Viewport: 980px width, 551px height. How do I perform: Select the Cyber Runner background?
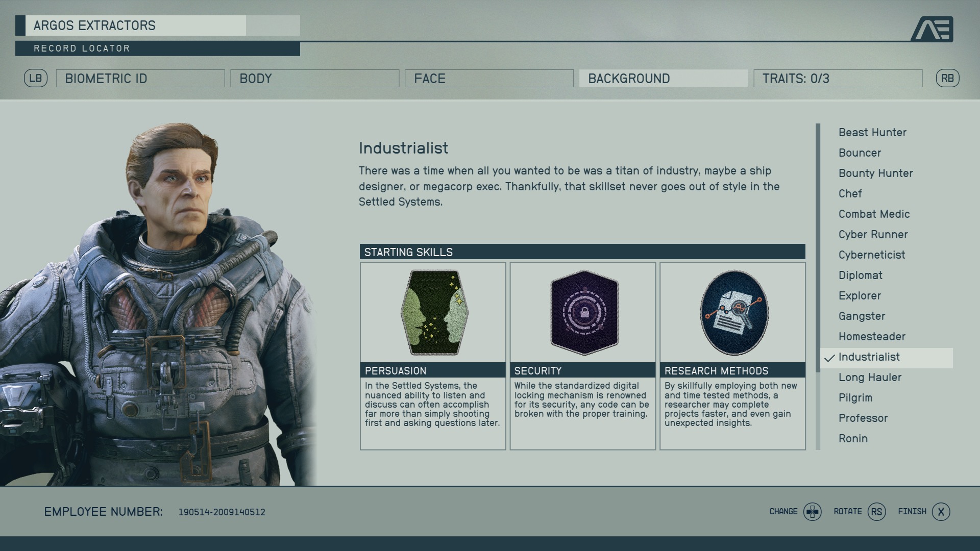[873, 235]
